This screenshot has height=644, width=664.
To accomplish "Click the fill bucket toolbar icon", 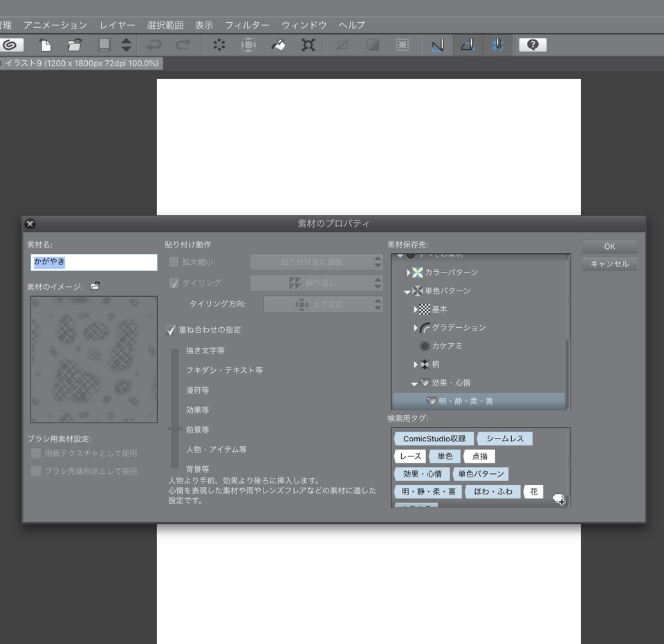I will 278,45.
